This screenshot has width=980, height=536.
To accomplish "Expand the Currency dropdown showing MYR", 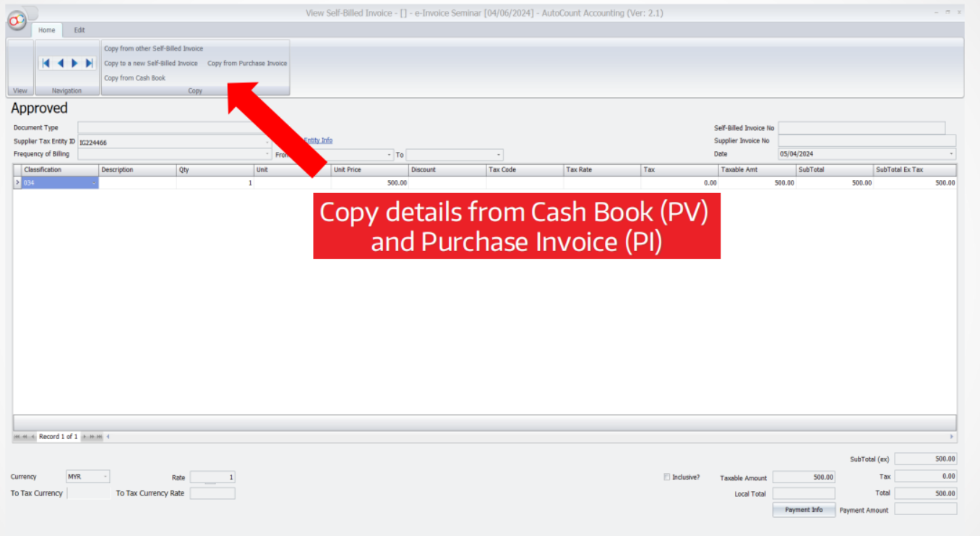I will (x=106, y=477).
